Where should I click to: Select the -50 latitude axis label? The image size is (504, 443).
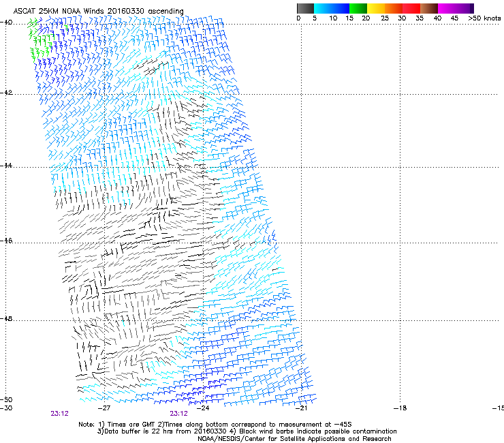(6, 399)
